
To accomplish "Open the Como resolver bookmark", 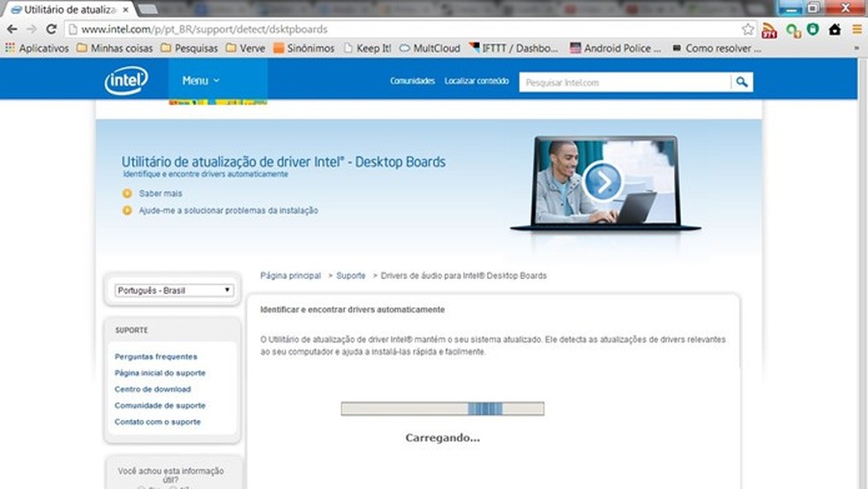I will tap(716, 49).
